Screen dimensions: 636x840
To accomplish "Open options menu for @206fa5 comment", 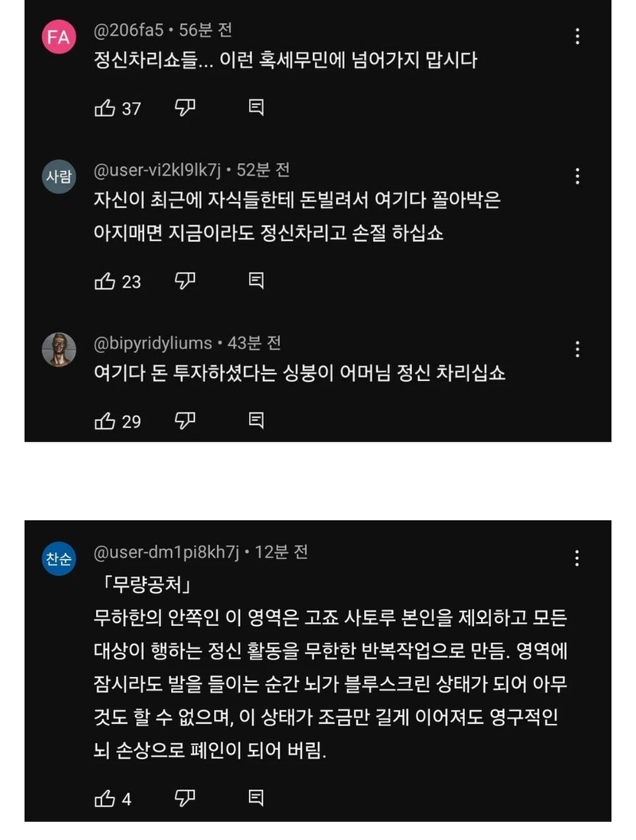I will pyautogui.click(x=577, y=37).
